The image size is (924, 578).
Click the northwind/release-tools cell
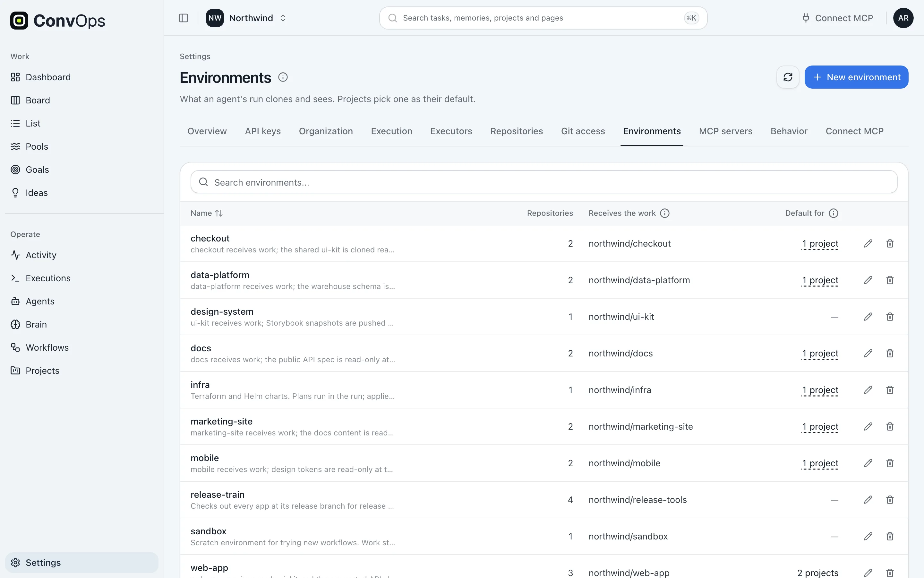coord(637,500)
